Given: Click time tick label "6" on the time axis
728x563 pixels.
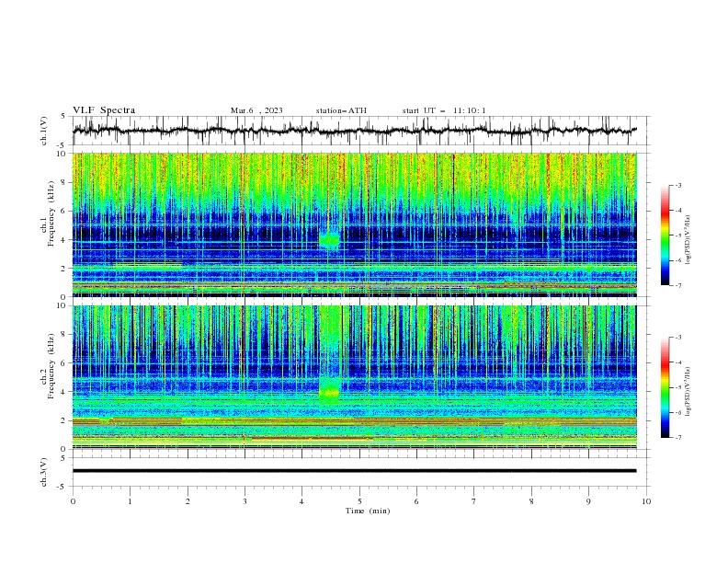Looking at the screenshot, I should 416,501.
